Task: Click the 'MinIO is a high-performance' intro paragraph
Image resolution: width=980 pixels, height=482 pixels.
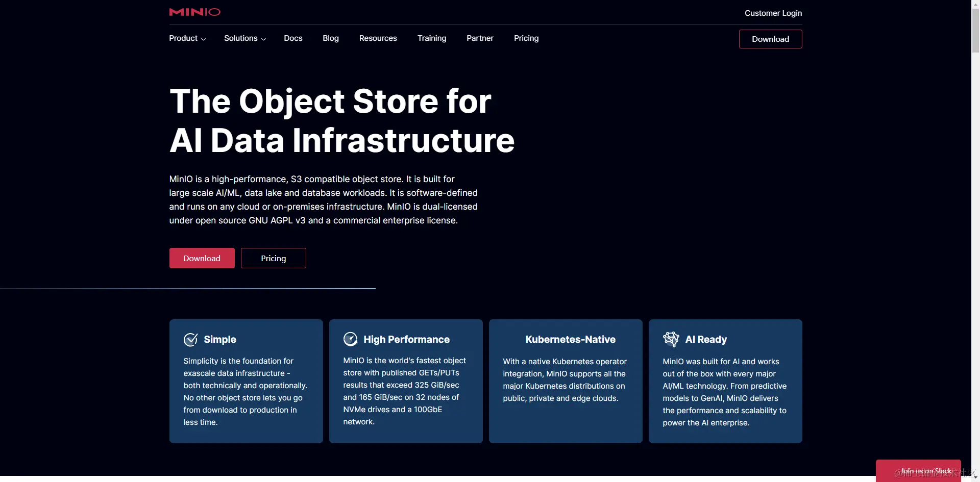Action: pyautogui.click(x=324, y=200)
